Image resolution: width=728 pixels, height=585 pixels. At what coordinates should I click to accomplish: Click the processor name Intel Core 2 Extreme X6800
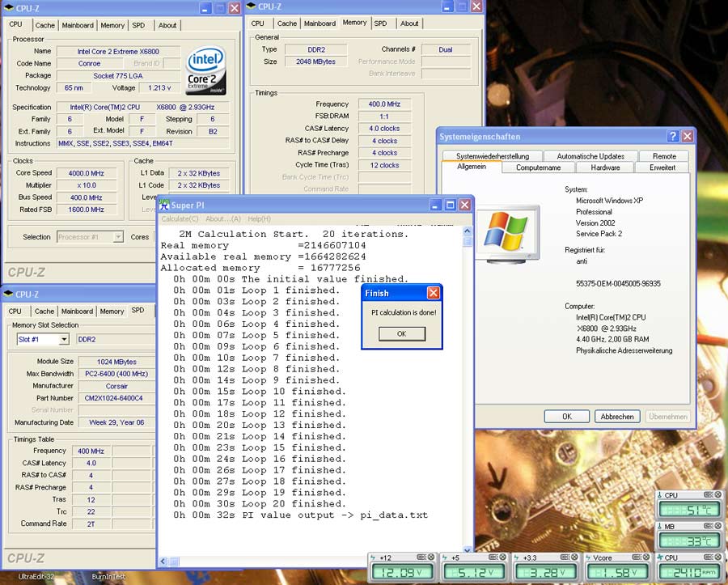click(x=118, y=52)
